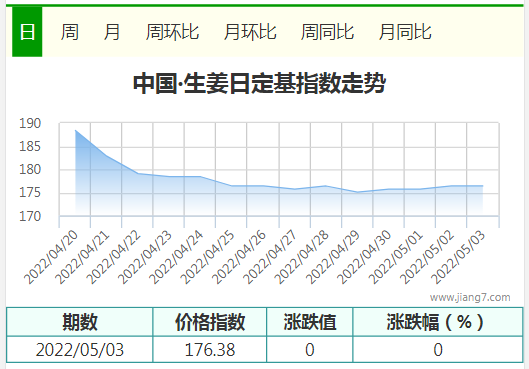Click the 2022/05/03 table cell

click(80, 350)
